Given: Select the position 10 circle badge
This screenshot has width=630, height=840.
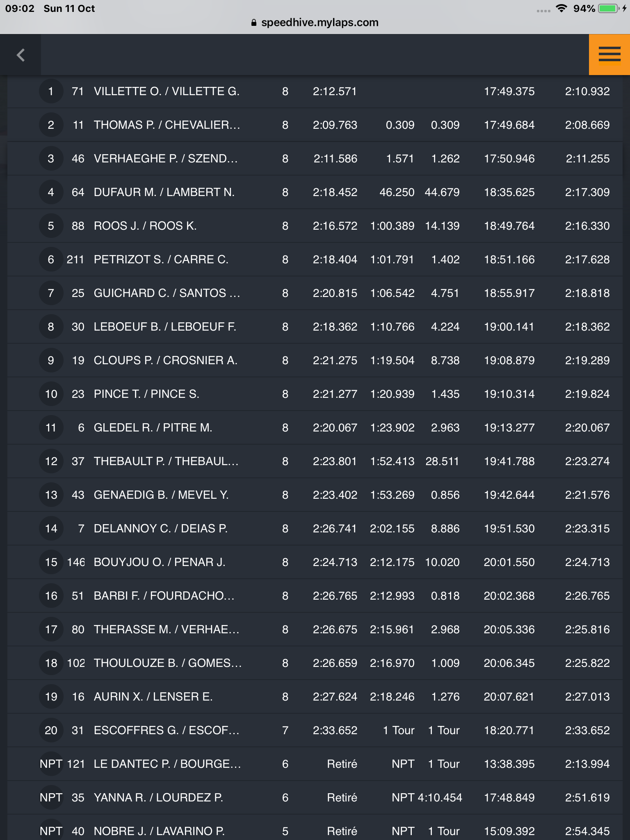Looking at the screenshot, I should (51, 394).
